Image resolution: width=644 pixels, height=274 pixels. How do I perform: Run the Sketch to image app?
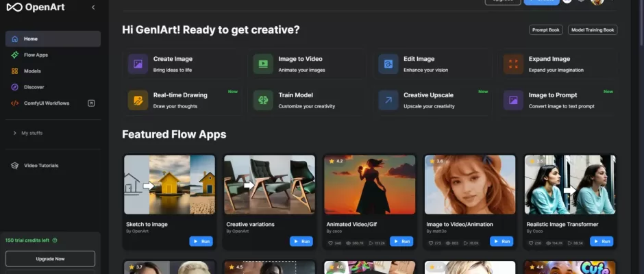[201, 242]
